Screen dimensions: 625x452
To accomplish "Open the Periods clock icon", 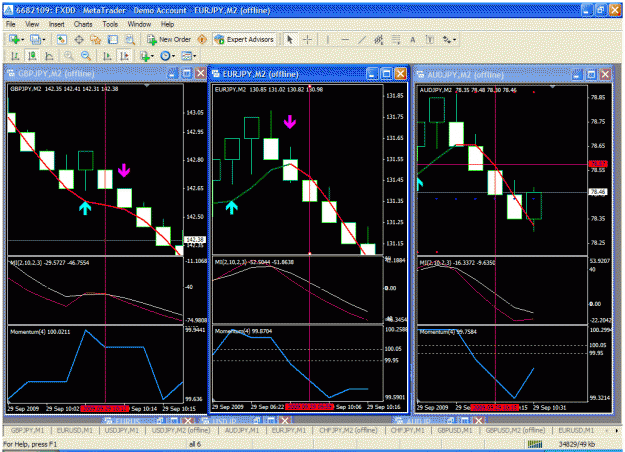I will click(165, 56).
